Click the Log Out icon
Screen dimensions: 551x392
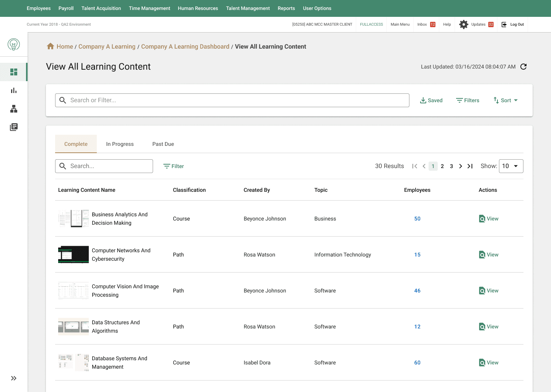tap(504, 24)
